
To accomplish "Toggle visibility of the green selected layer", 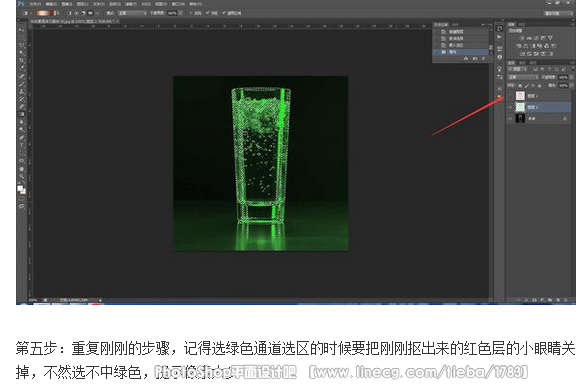I will click(510, 107).
